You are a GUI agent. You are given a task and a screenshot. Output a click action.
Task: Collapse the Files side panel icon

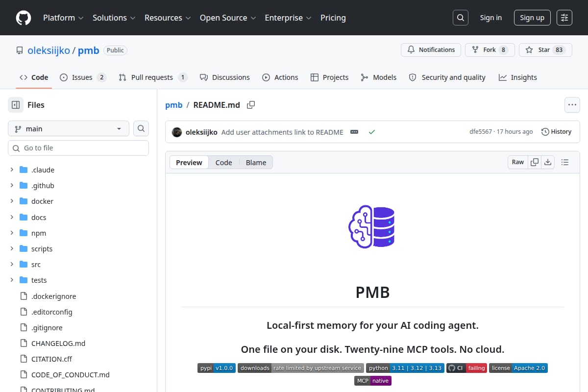click(16, 105)
